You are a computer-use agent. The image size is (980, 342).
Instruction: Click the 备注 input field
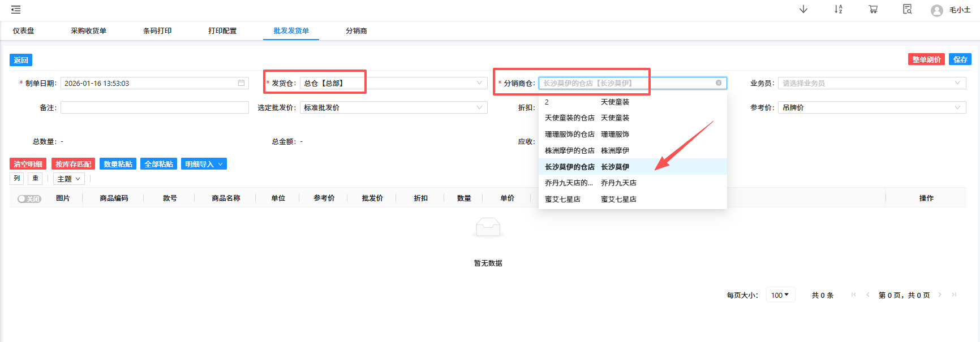(154, 107)
